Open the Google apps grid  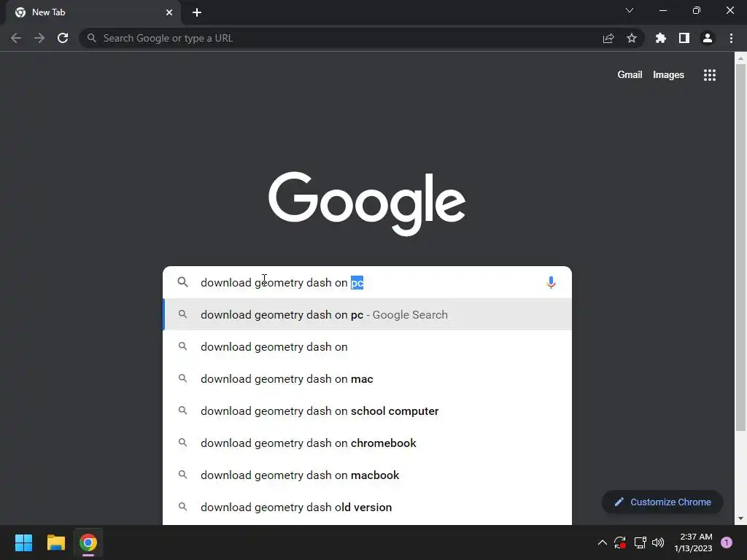(710, 75)
